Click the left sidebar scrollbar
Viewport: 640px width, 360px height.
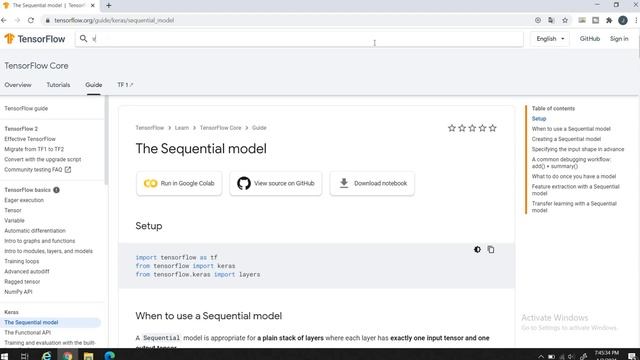pos(107,140)
